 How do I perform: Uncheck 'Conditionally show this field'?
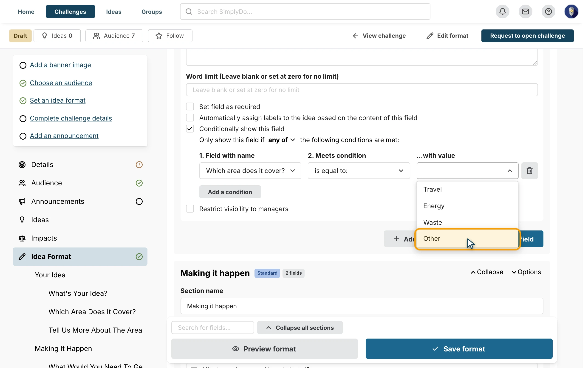click(x=190, y=129)
